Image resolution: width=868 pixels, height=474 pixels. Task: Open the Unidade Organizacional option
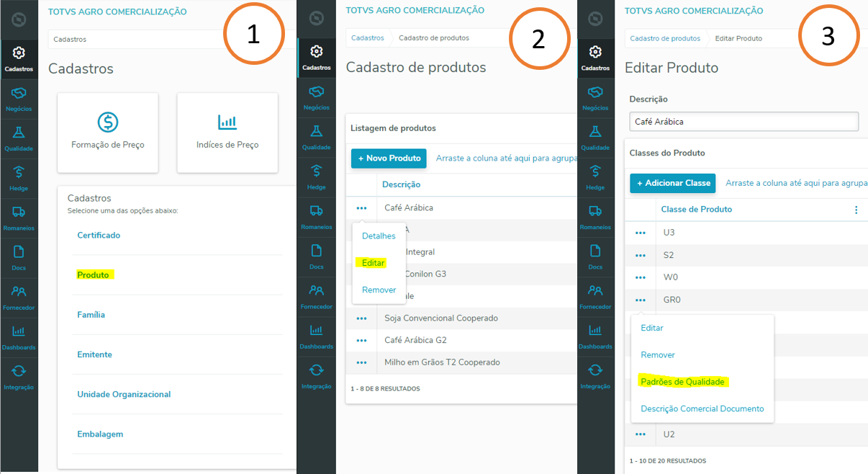coord(124,395)
